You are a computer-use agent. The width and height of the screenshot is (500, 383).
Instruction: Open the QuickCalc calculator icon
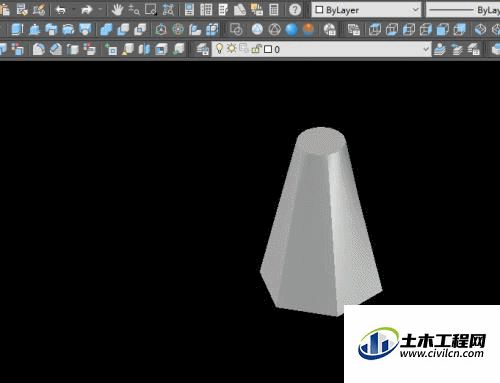(274, 10)
